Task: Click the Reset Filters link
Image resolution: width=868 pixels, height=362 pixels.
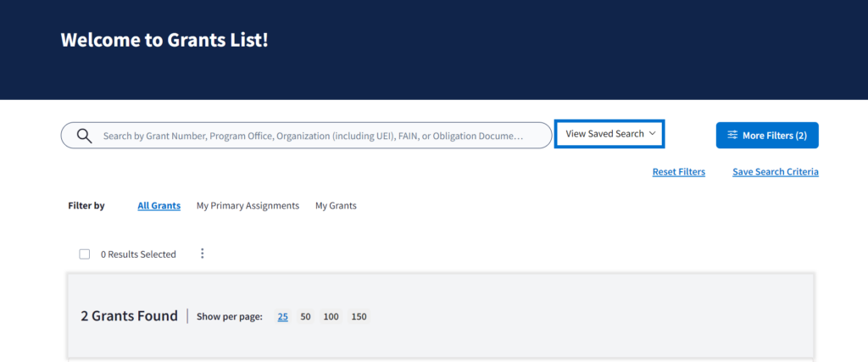Action: [x=678, y=172]
